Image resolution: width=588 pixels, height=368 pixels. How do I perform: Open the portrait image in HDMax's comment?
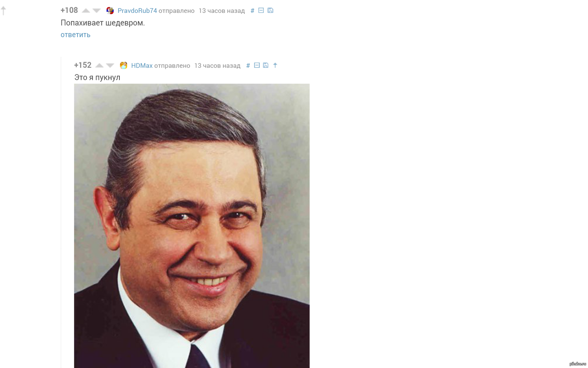(192, 226)
